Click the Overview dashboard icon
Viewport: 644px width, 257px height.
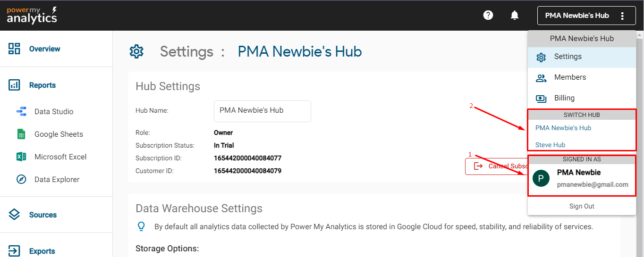[x=14, y=49]
